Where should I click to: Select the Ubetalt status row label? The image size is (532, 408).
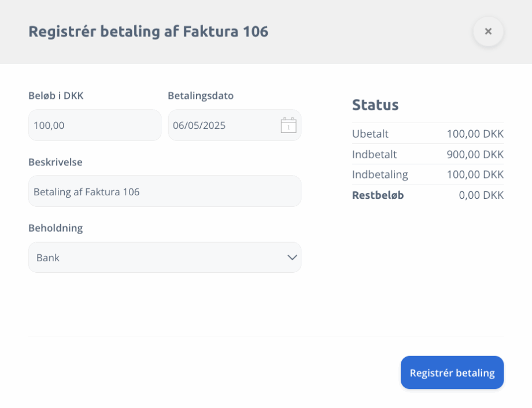click(x=370, y=134)
